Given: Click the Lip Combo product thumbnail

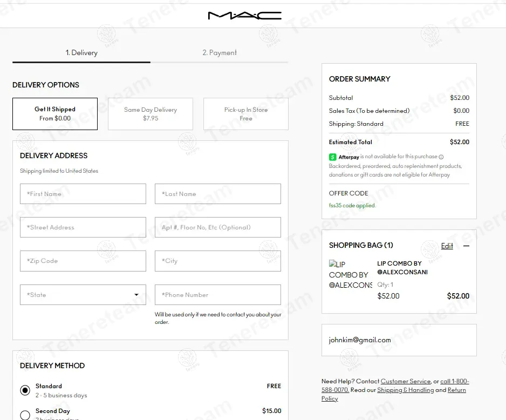Looking at the screenshot, I should pos(351,274).
